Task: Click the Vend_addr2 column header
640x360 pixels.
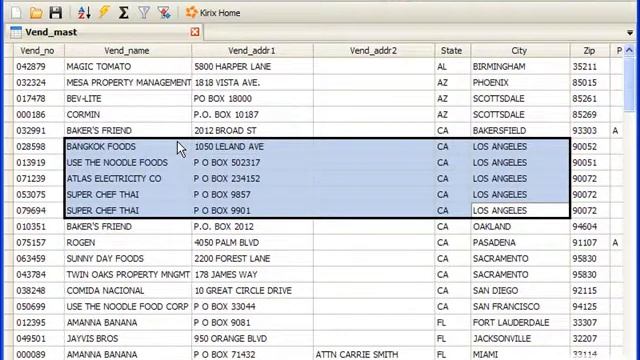Action: (x=374, y=51)
